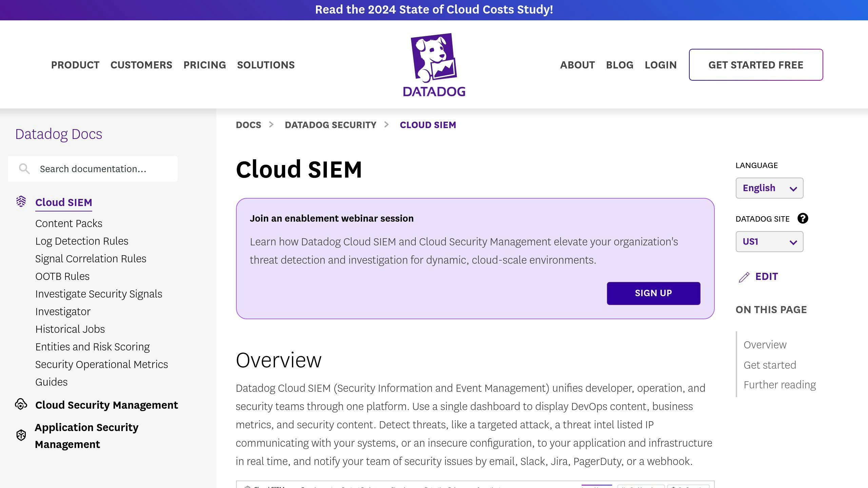Click the Datadog Docs heading link
This screenshot has width=868, height=488.
(59, 134)
